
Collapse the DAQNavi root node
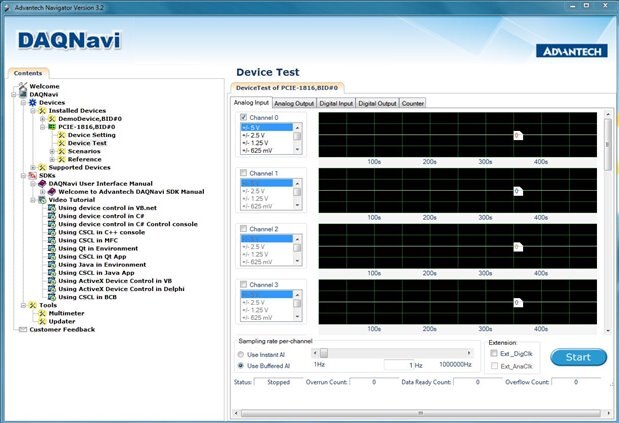pos(14,95)
